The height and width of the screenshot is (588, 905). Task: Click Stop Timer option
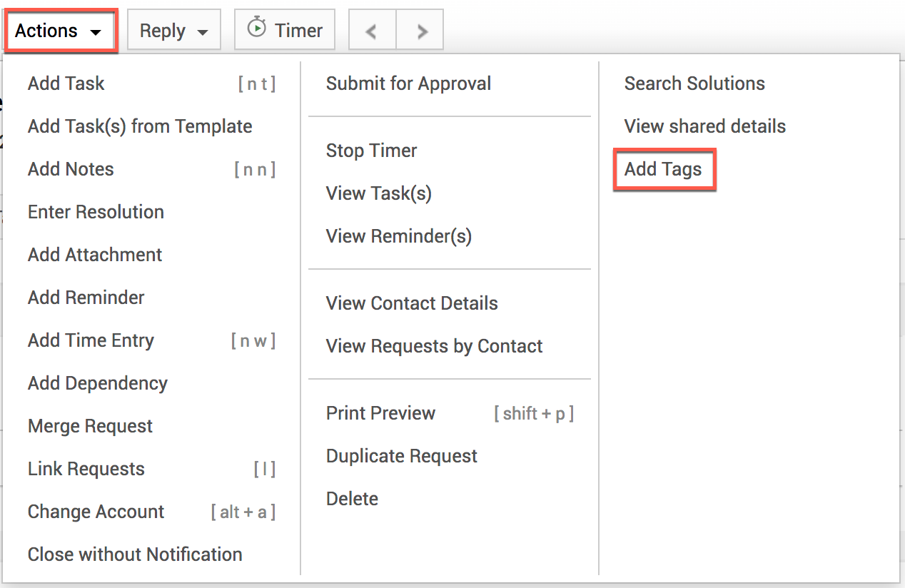(371, 151)
